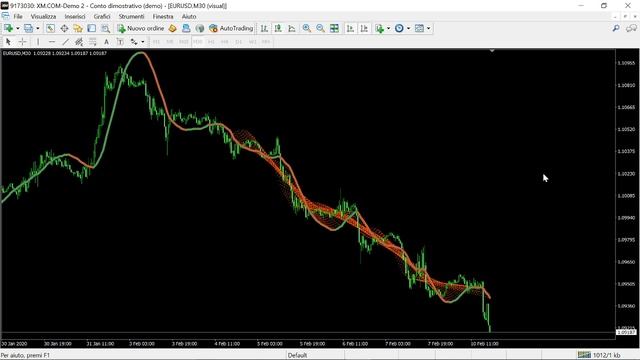Switch to the H4 timeframe
This screenshot has width=640, height=360.
(x=224, y=42)
